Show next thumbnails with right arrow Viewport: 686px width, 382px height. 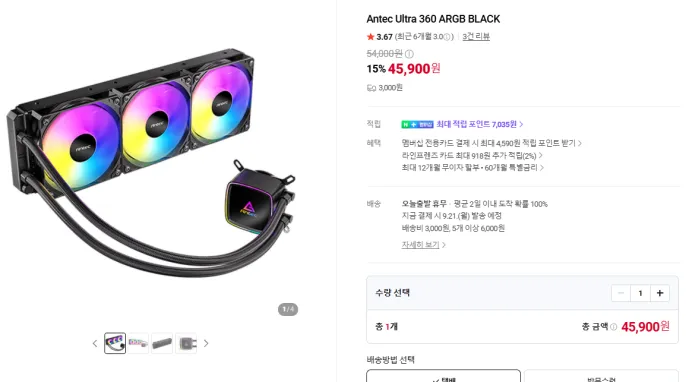pos(206,343)
